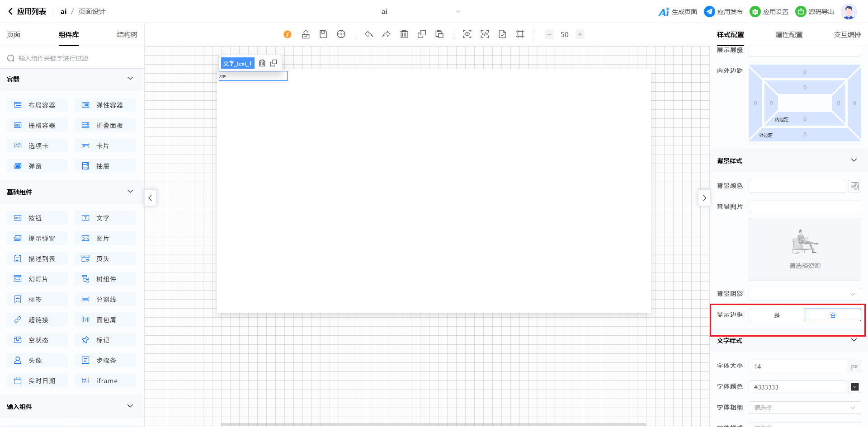
Task: Set 显示边框 to 否
Action: tap(833, 315)
